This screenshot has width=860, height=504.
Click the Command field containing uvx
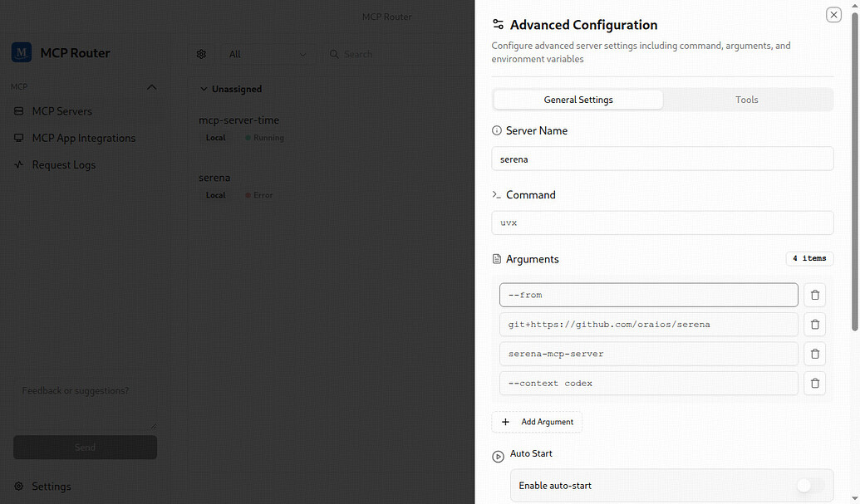pyautogui.click(x=662, y=223)
